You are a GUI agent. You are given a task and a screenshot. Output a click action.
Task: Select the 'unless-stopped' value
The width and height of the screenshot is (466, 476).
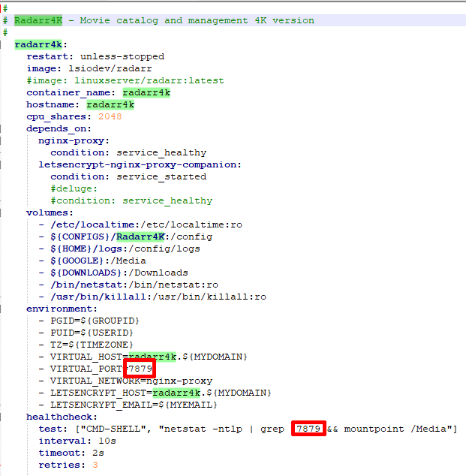[x=122, y=56]
